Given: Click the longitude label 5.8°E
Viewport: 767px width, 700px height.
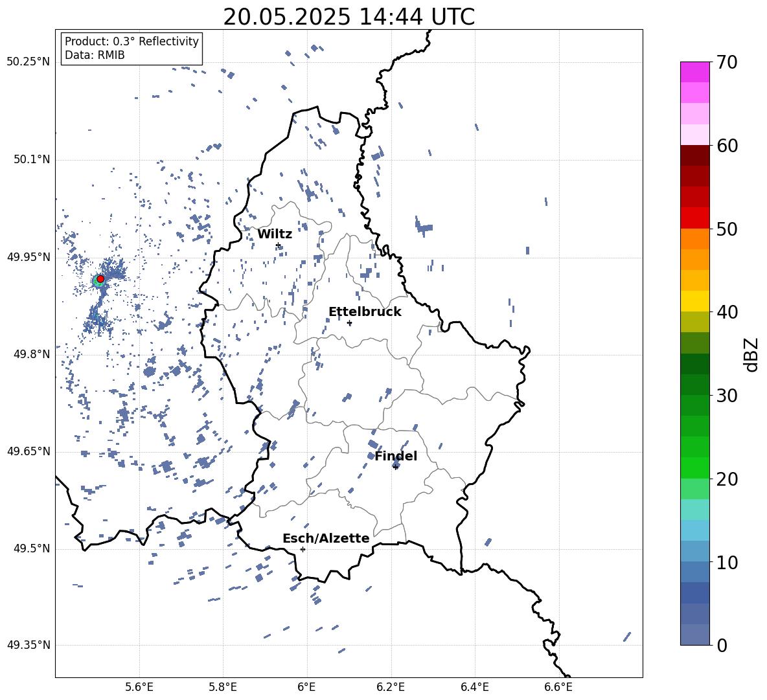Looking at the screenshot, I should coord(223,687).
